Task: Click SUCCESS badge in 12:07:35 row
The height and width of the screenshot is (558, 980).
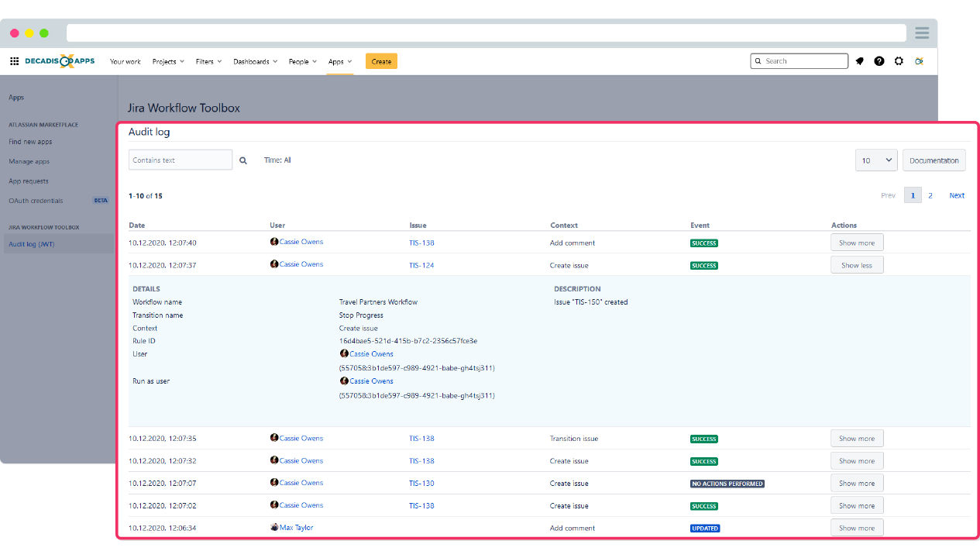Action: point(704,439)
